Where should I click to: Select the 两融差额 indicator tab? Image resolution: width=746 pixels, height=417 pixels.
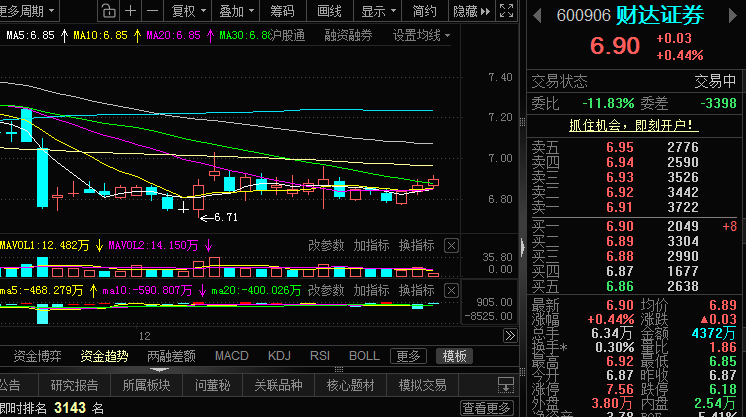coord(171,356)
